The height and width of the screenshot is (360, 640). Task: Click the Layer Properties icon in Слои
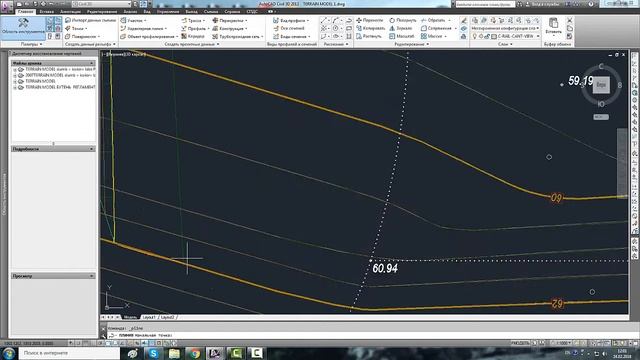[x=475, y=20]
